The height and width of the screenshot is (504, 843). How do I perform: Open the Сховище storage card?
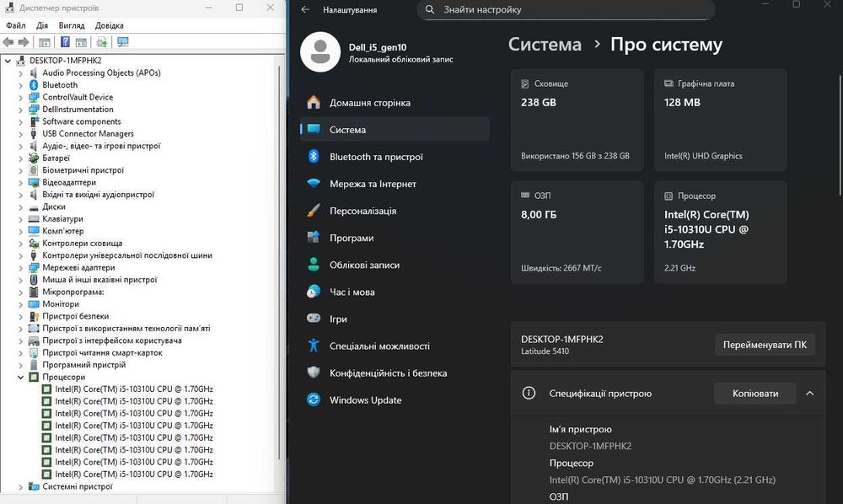coord(577,121)
